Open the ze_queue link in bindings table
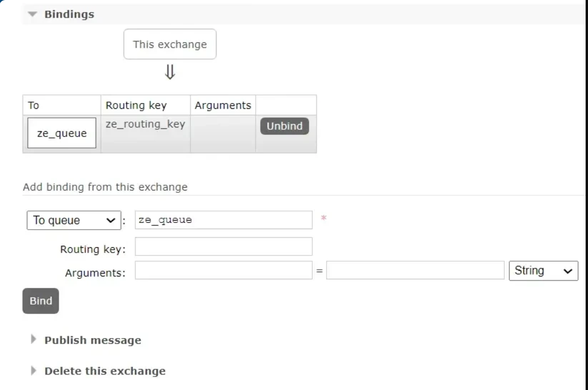This screenshot has width=588, height=390. (x=62, y=133)
